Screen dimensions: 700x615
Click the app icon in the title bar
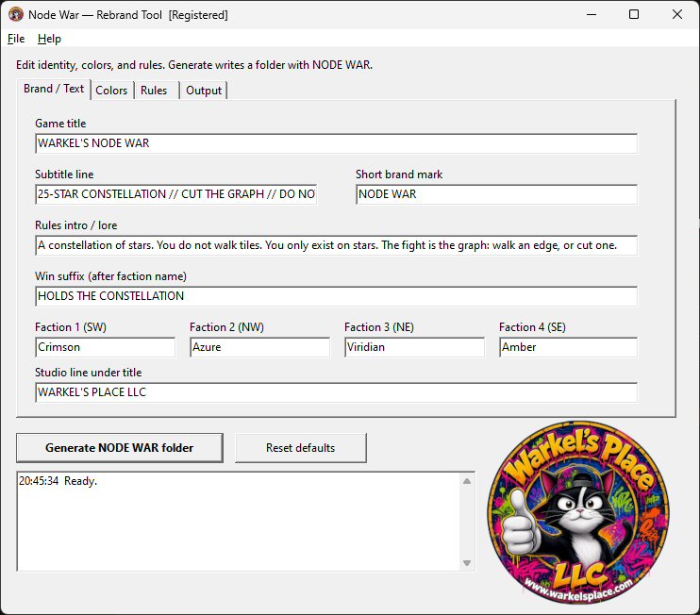point(16,14)
